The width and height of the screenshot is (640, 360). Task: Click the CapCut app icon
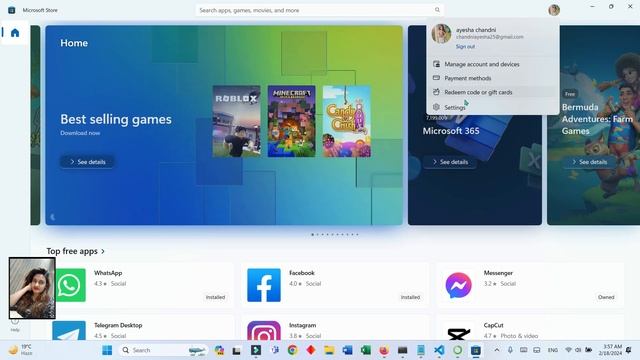(459, 334)
